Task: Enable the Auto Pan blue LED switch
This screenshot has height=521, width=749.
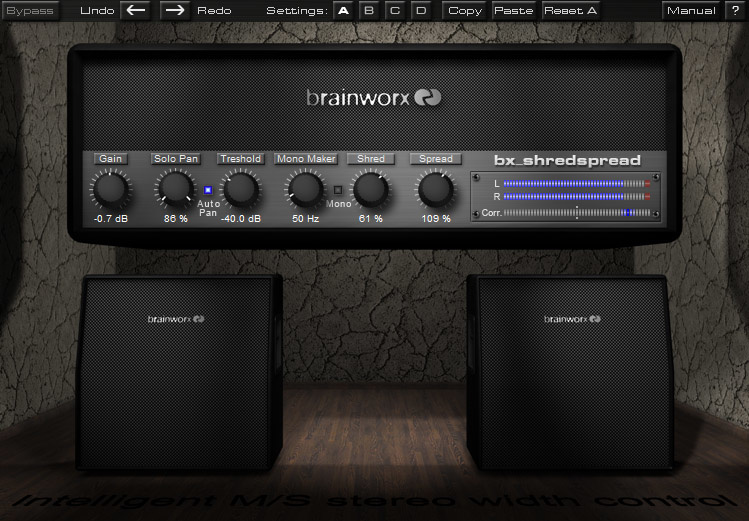Action: tap(208, 189)
